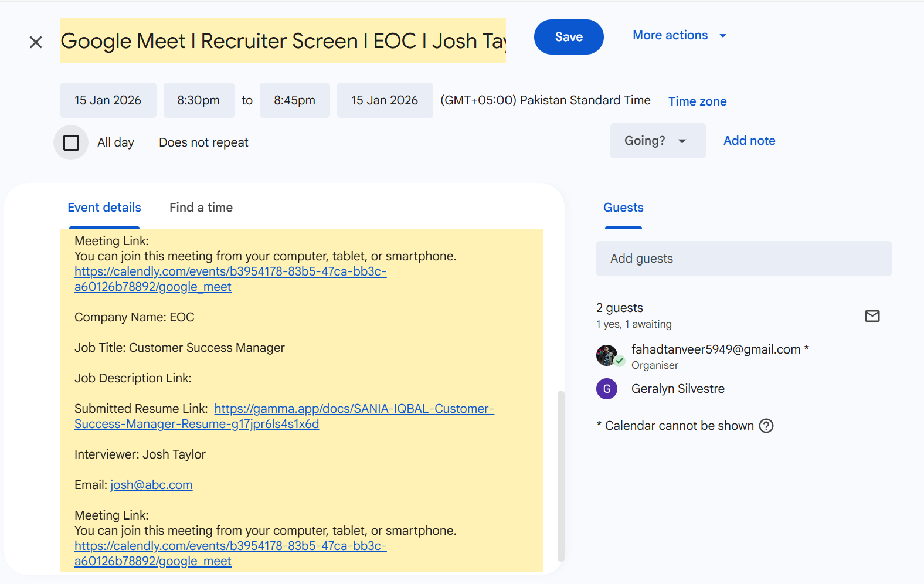Select the guest Geralyn Silvestre
Viewport: 924px width, 584px height.
(x=678, y=389)
